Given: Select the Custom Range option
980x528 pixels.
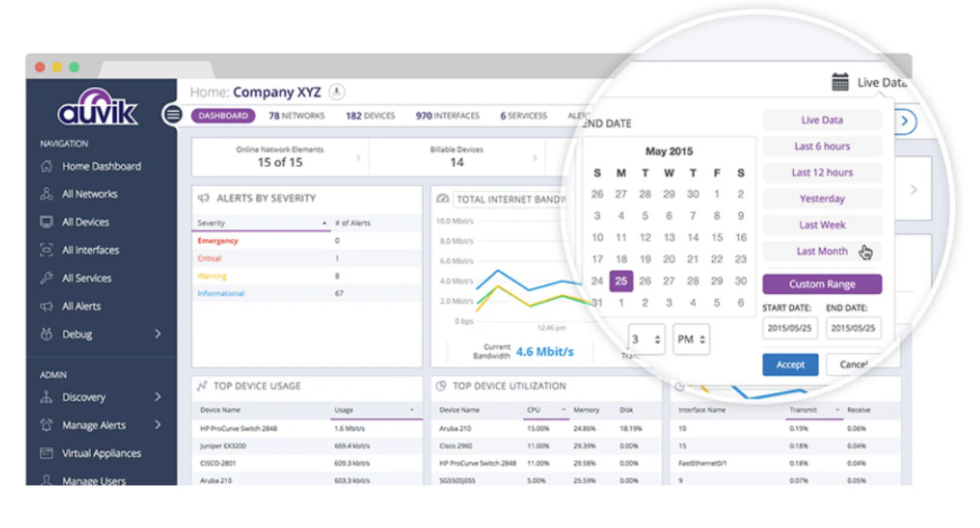Looking at the screenshot, I should coord(822,284).
